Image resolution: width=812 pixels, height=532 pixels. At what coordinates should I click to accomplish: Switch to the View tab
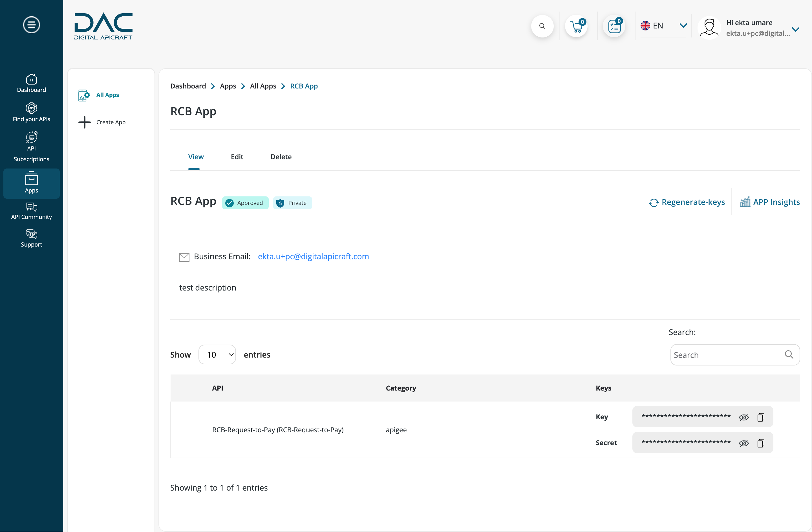(196, 157)
